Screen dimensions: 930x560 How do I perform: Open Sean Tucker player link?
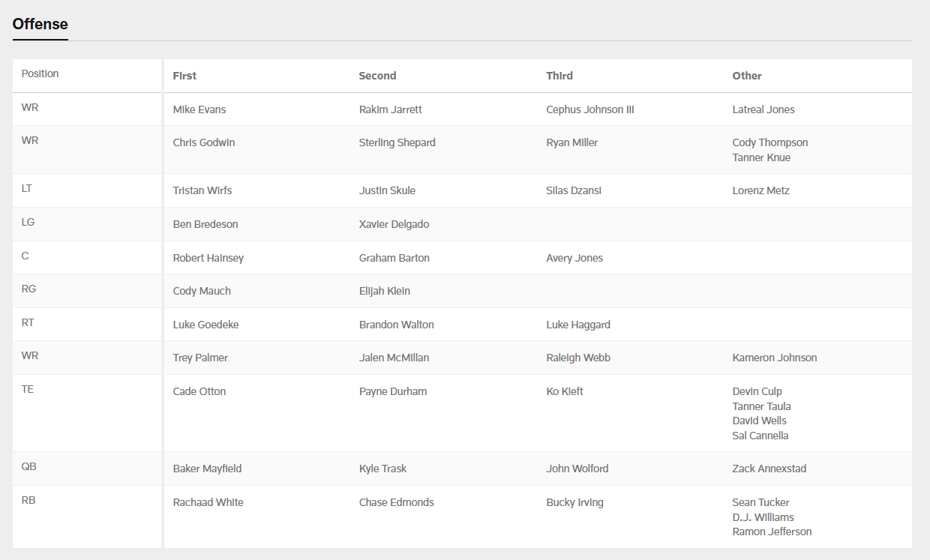click(760, 502)
